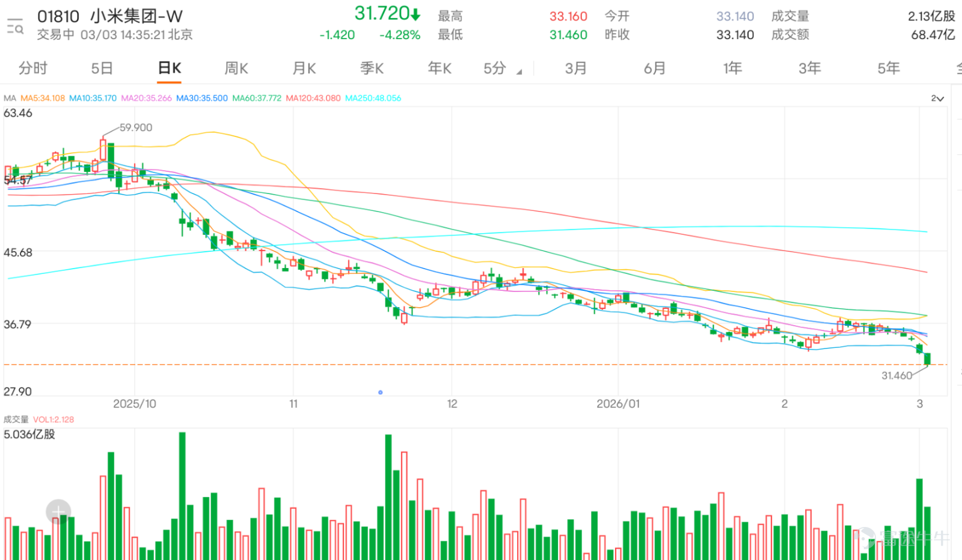
Task: Set chart range to 3年
Action: pos(810,68)
